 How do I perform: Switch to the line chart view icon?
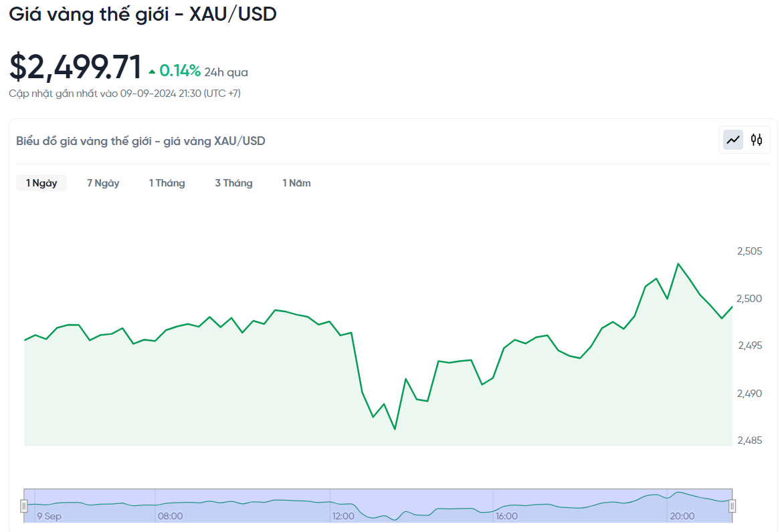(734, 140)
